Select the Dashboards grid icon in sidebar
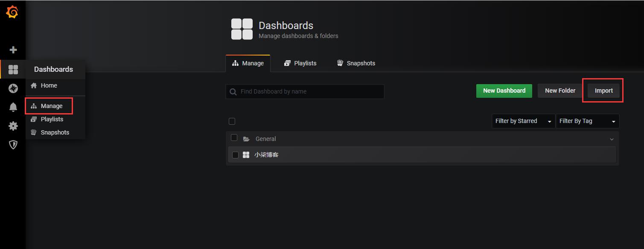644x249 pixels. click(13, 70)
